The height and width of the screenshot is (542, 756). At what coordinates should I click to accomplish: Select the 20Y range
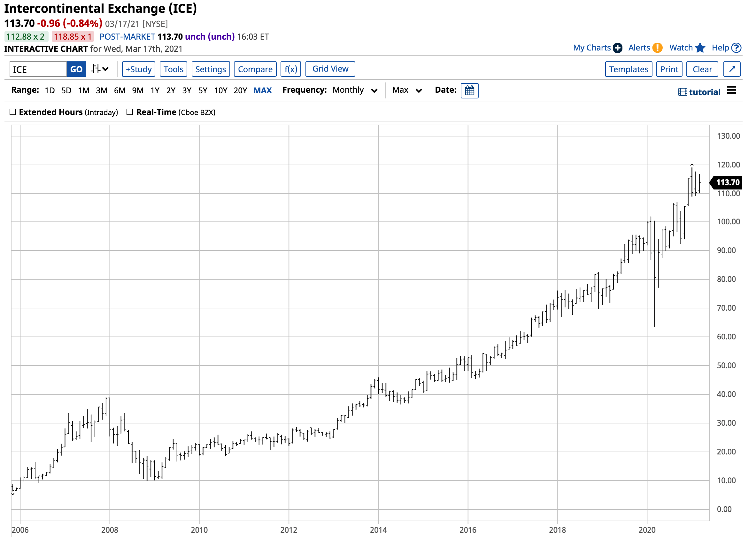pyautogui.click(x=240, y=90)
